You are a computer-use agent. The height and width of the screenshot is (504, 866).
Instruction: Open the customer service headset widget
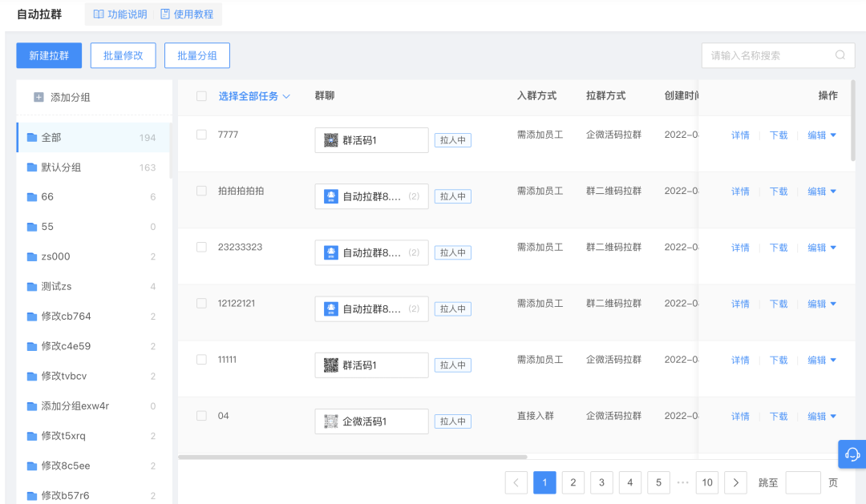tap(852, 454)
